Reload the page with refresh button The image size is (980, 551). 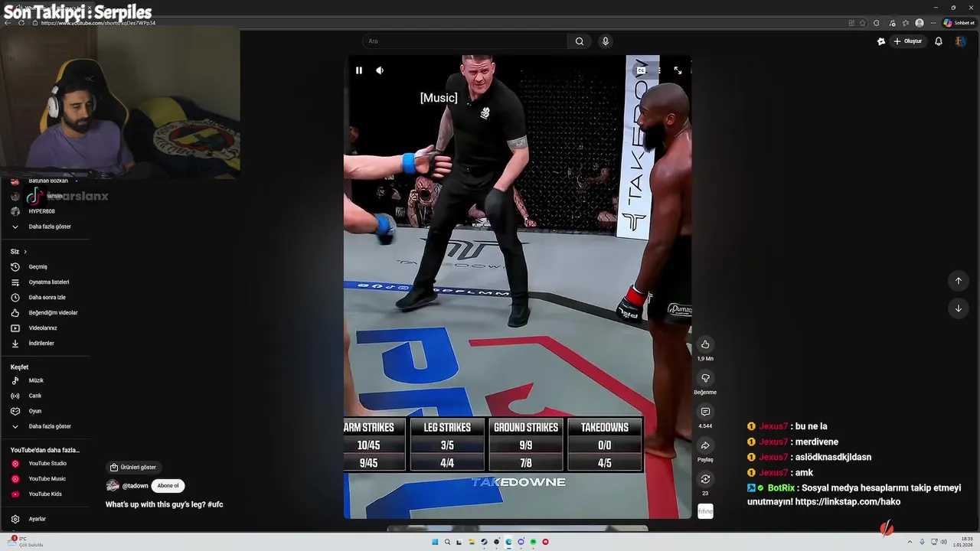pyautogui.click(x=21, y=23)
